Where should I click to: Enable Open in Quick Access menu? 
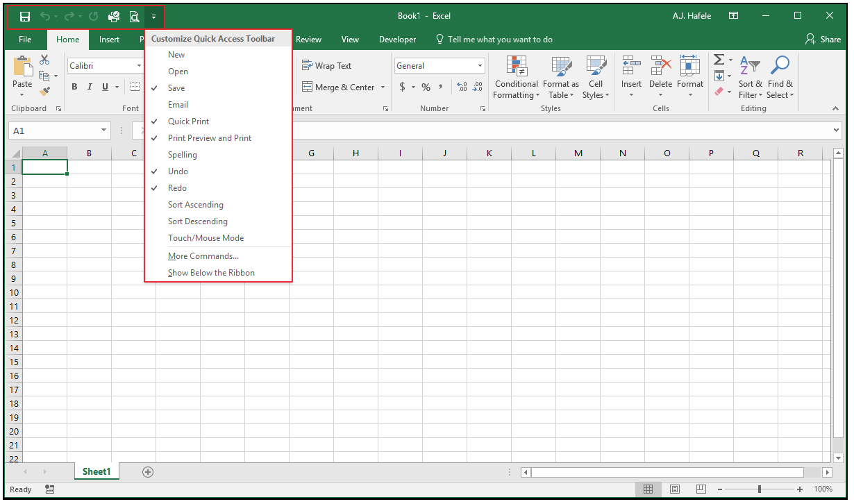pos(218,72)
